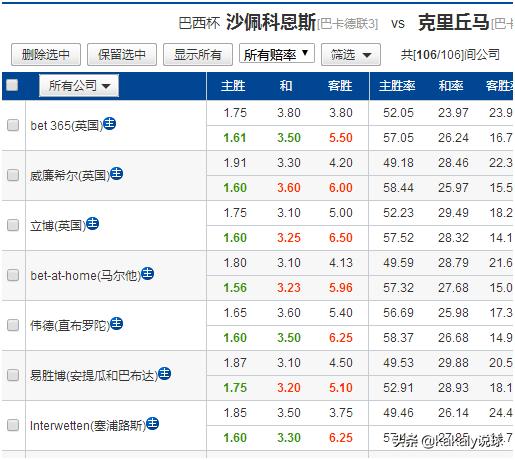515x460 pixels.
Task: Click bet 365 current home odds 1.61
Action: (x=235, y=138)
